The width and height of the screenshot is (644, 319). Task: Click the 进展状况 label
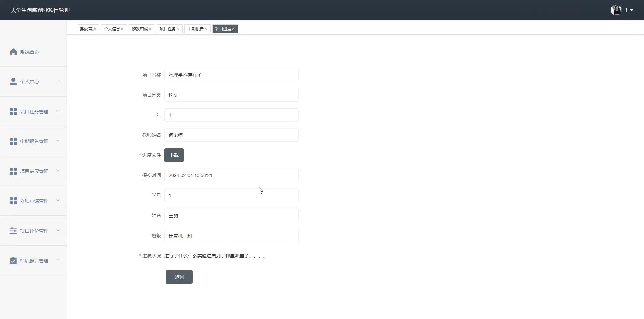152,256
